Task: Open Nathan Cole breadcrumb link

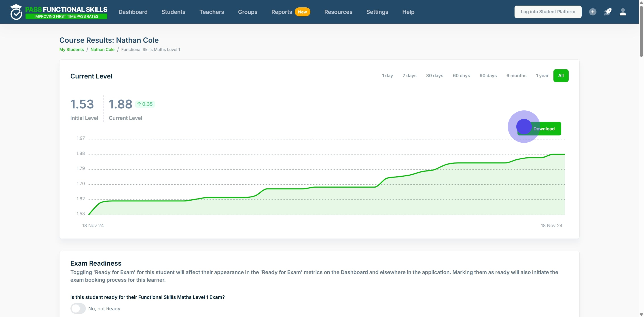Action: (102, 49)
